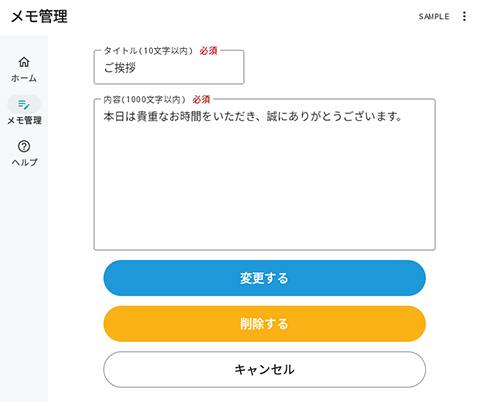Click the キャンセル button
This screenshot has height=402, width=480.
coord(264,369)
